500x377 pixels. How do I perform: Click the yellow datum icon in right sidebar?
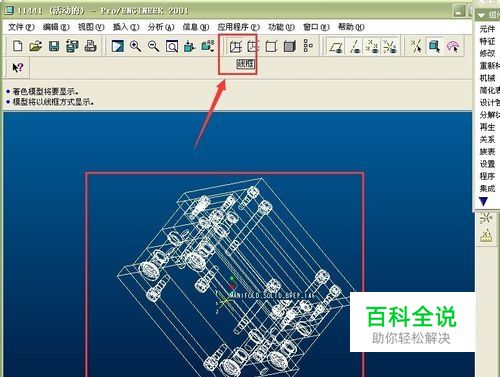pyautogui.click(x=486, y=236)
